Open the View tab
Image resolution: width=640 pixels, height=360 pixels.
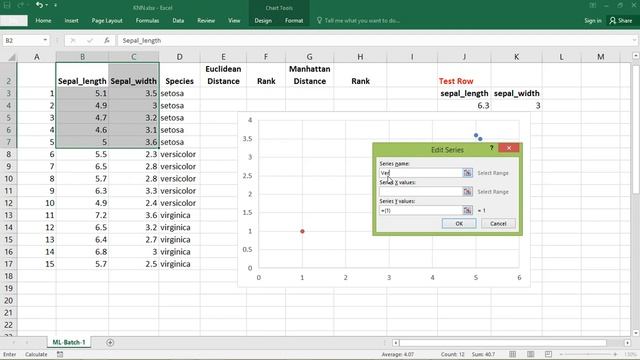tap(234, 20)
